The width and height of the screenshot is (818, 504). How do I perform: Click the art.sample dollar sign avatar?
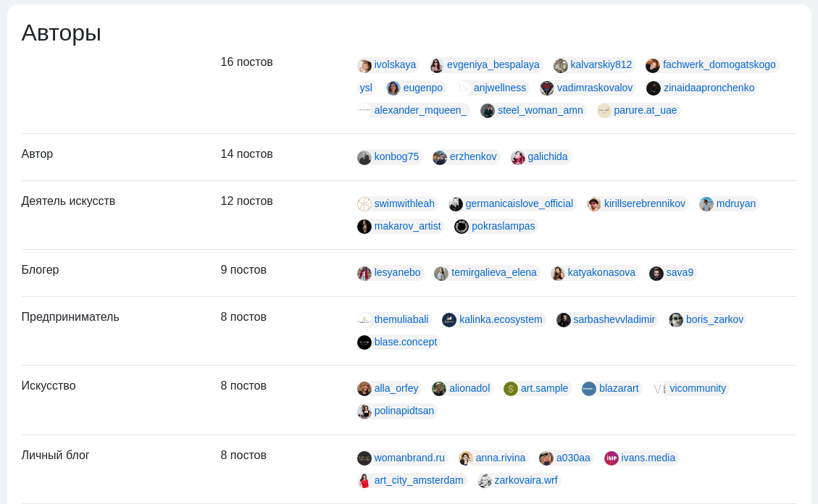[x=511, y=389]
